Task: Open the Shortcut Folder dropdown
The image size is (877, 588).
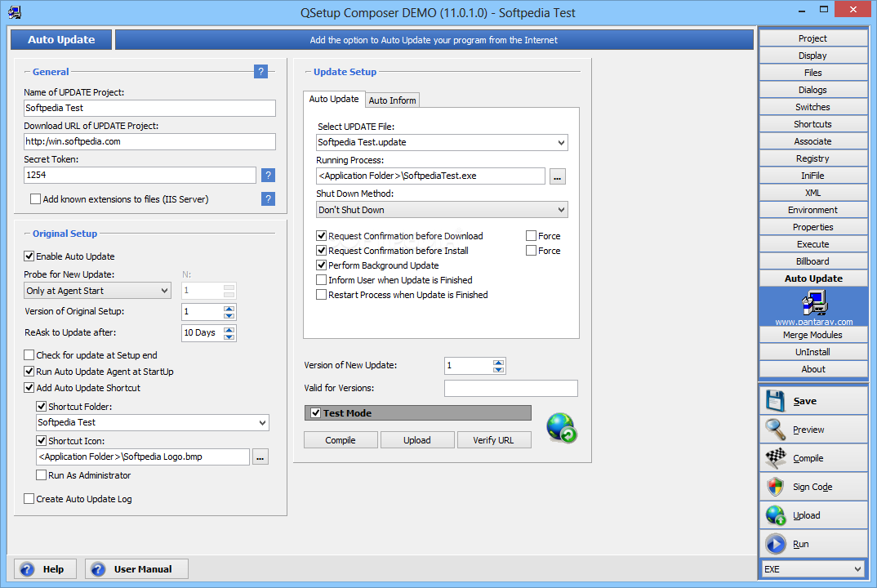Action: pos(262,423)
